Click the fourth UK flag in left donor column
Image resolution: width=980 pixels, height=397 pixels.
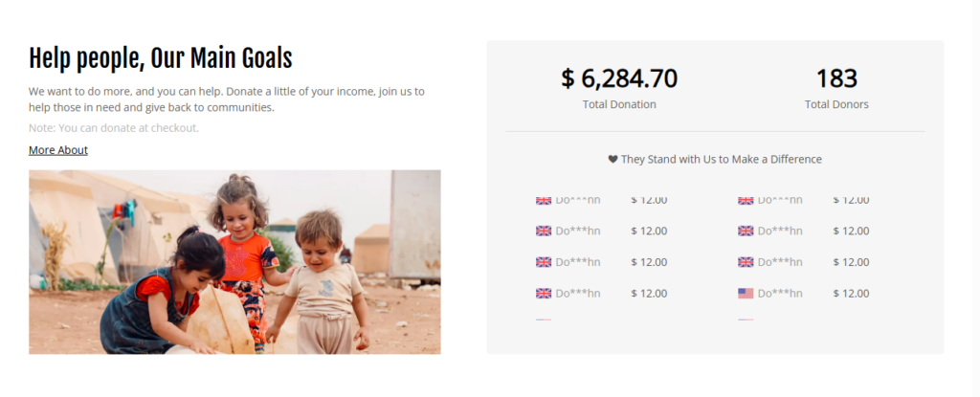pyautogui.click(x=544, y=294)
